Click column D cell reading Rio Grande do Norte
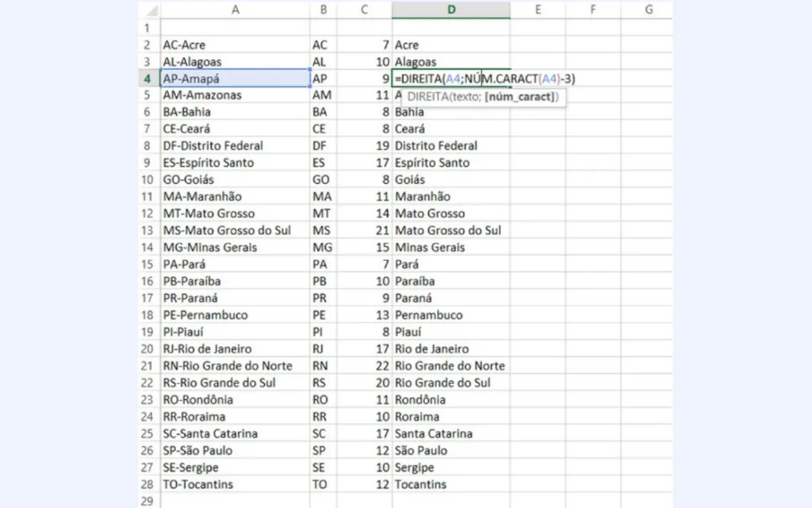Viewport: 812px width, 508px height. click(x=451, y=366)
